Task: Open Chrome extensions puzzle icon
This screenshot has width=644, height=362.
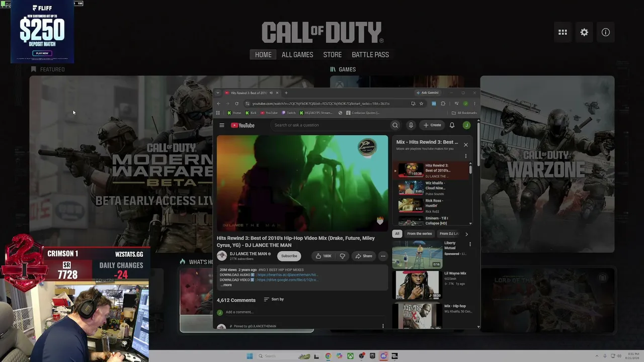Action: [443, 104]
